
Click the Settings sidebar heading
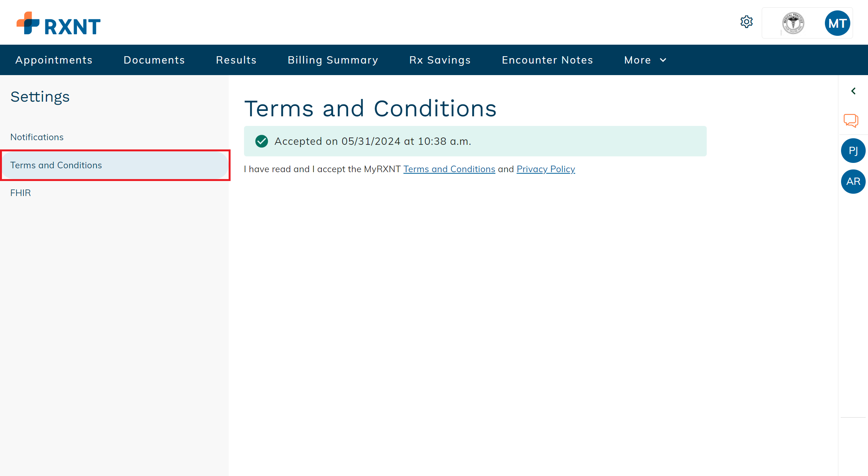tap(40, 97)
